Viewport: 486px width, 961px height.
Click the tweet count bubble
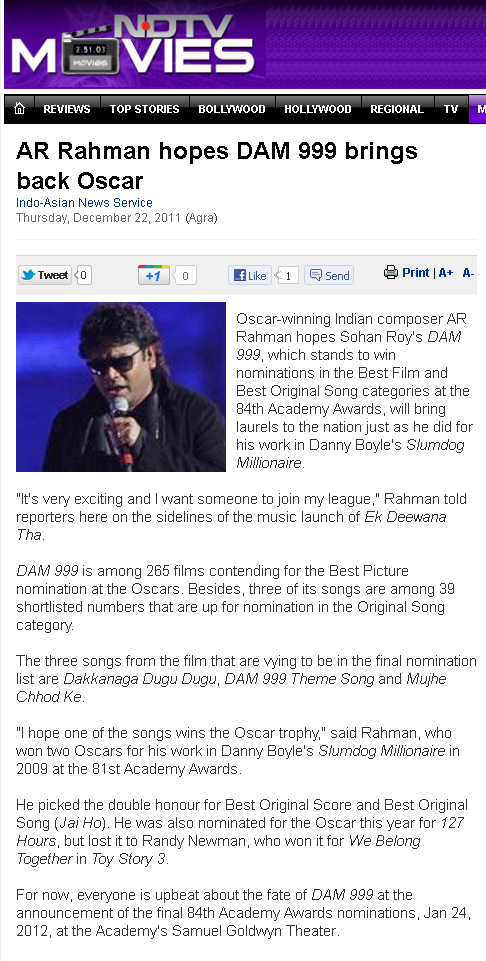point(83,275)
